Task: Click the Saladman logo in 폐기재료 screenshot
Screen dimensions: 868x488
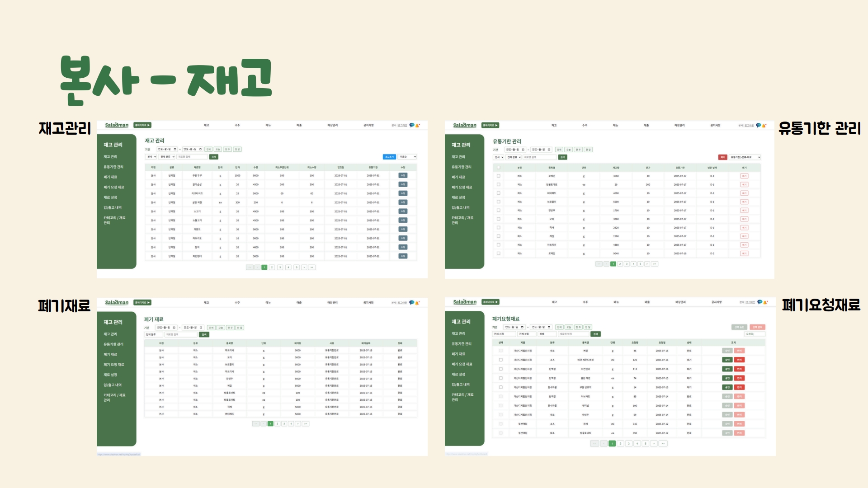Action: pyautogui.click(x=117, y=302)
